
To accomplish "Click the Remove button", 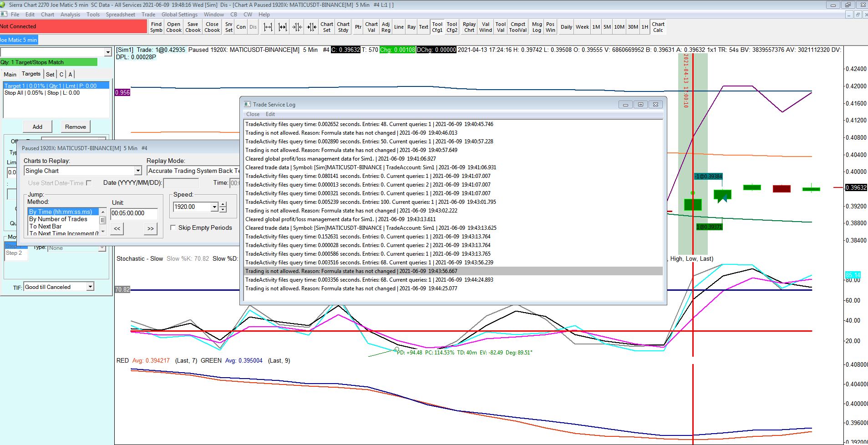I will (x=76, y=127).
